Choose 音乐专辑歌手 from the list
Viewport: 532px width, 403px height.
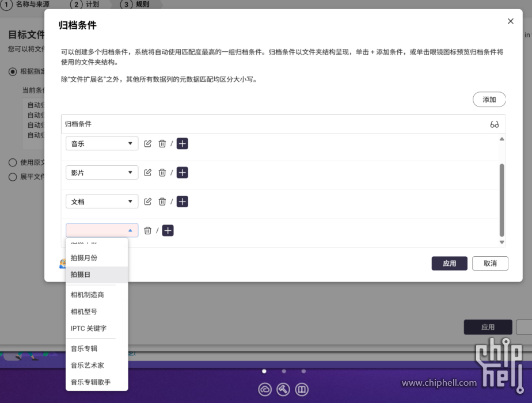tap(97, 382)
